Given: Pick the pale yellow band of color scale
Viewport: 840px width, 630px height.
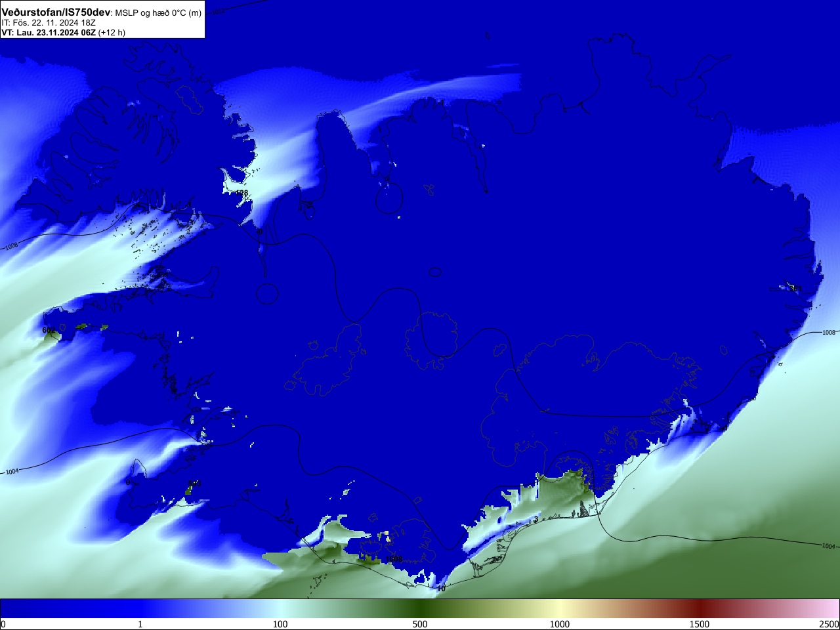Looking at the screenshot, I should (560, 608).
